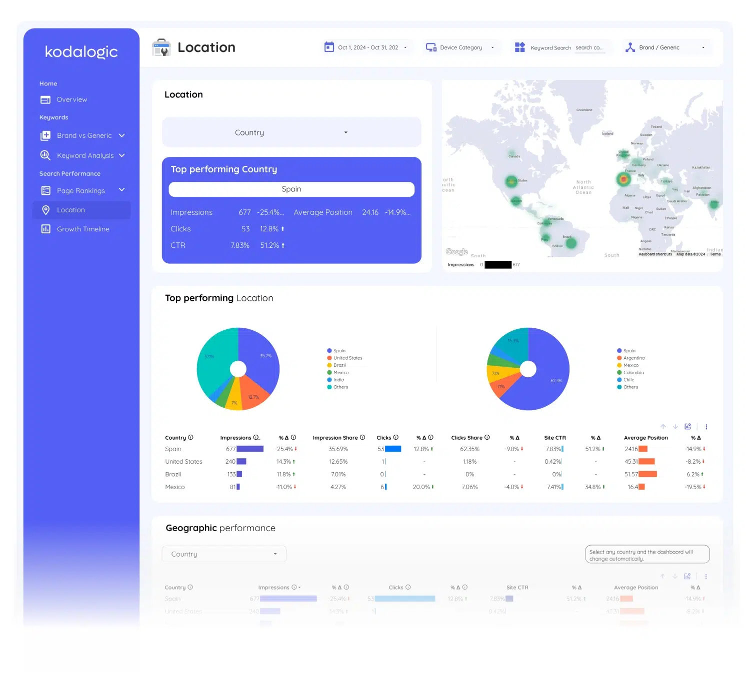
Task: Click the kodalogic logo
Action: [81, 52]
